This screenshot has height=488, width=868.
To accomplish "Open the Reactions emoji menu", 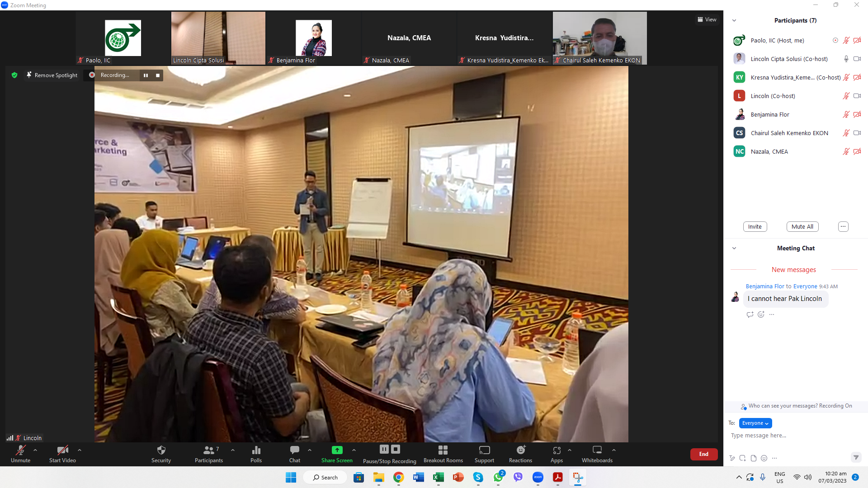I will point(520,450).
